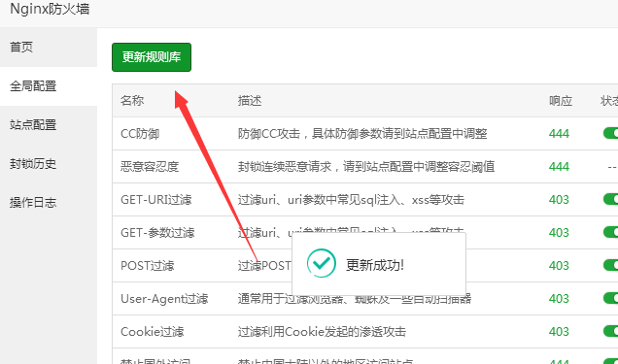Screen dimensions: 618x364
Task: Click the 名称 column header
Action: (132, 101)
